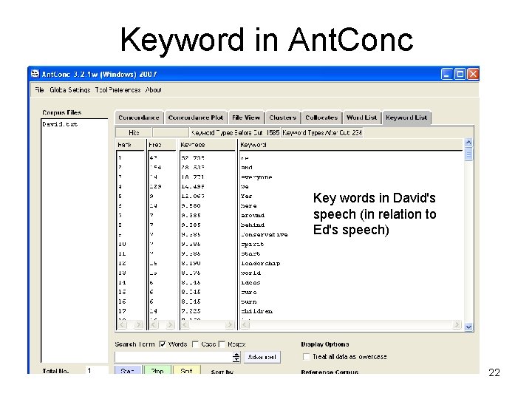Open the Tool Preferences menu

click(117, 90)
